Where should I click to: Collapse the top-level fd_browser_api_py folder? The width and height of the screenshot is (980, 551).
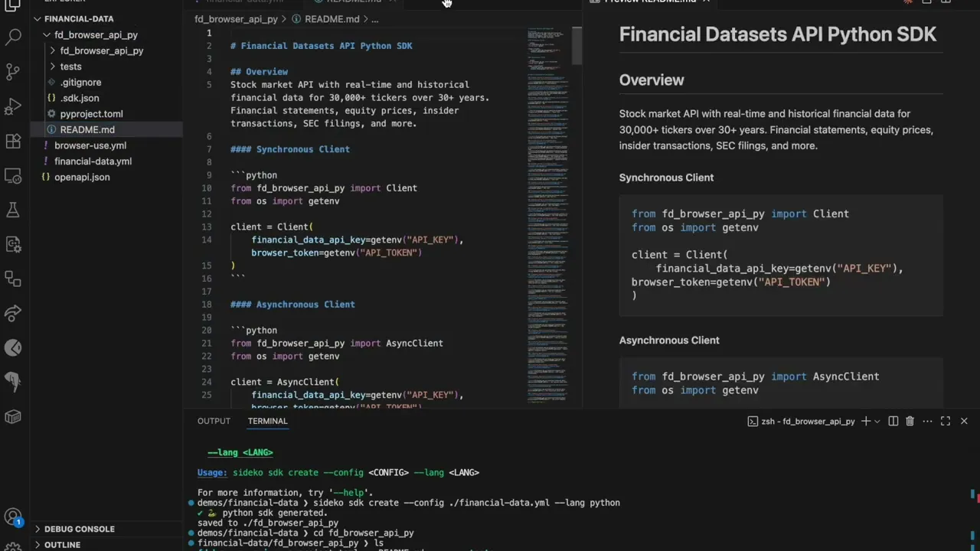pos(47,34)
